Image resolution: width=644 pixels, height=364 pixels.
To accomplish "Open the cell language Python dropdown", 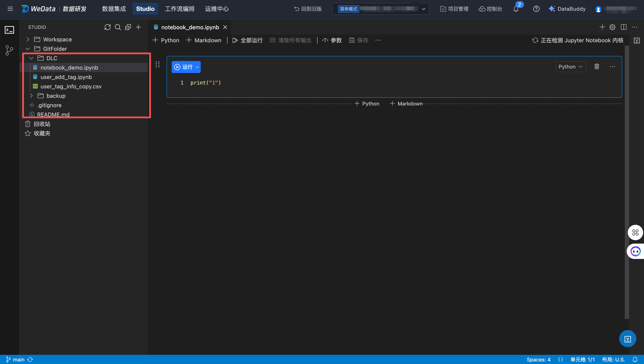I will (571, 67).
